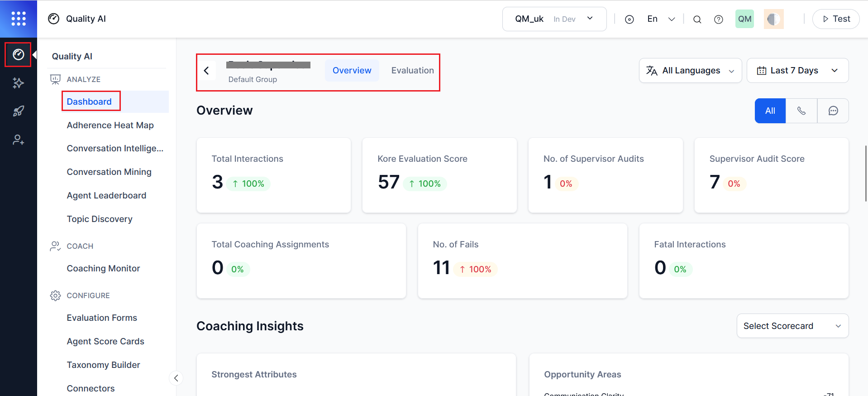Open the QM_uk environment dropdown
This screenshot has height=396, width=868.
[x=554, y=19]
